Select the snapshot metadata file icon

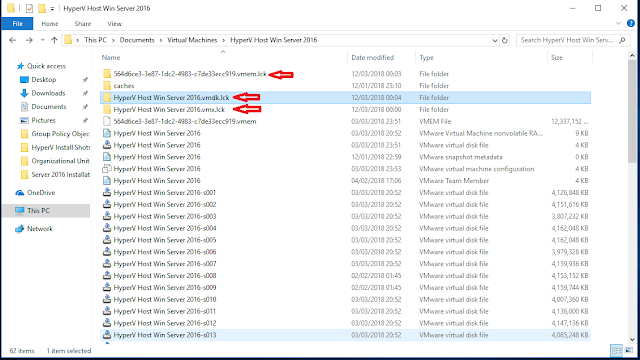click(107, 157)
